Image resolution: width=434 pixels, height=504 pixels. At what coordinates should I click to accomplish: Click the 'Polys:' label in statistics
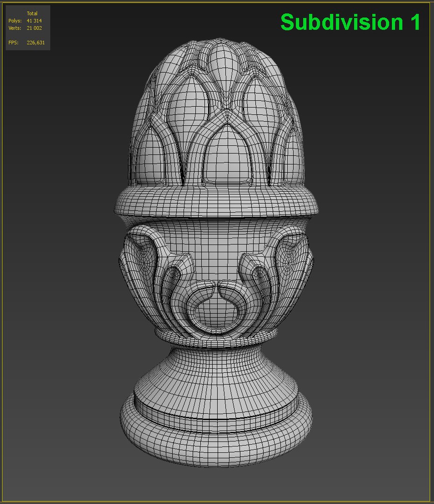click(x=15, y=21)
